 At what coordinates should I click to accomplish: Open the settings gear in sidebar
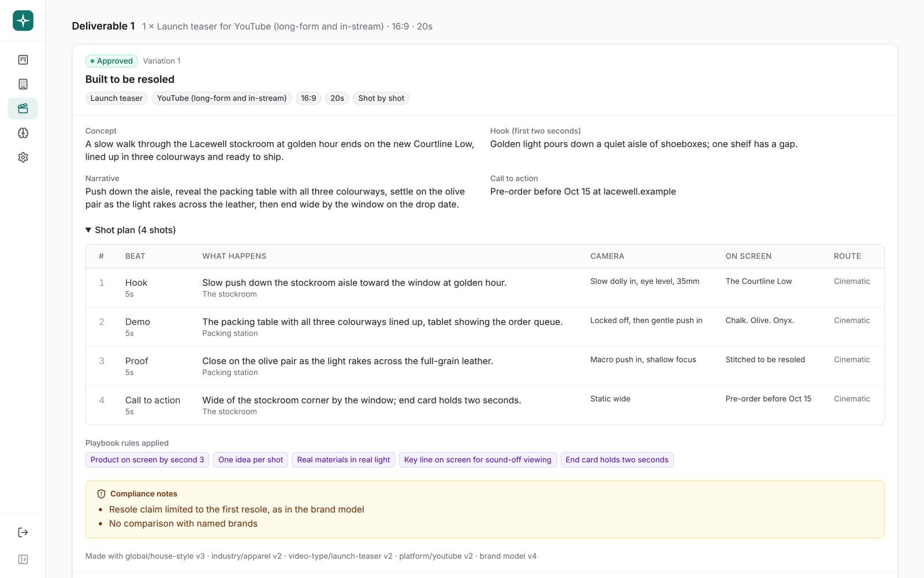(x=23, y=157)
